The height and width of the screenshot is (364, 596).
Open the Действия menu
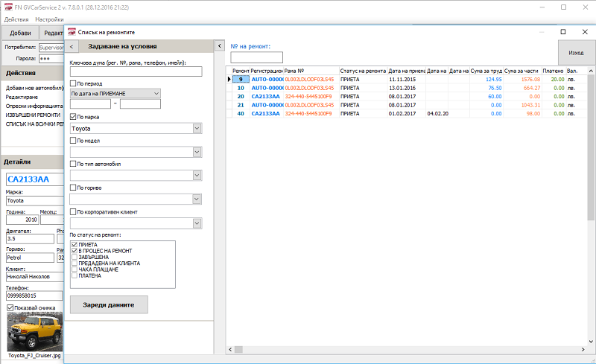[16, 18]
